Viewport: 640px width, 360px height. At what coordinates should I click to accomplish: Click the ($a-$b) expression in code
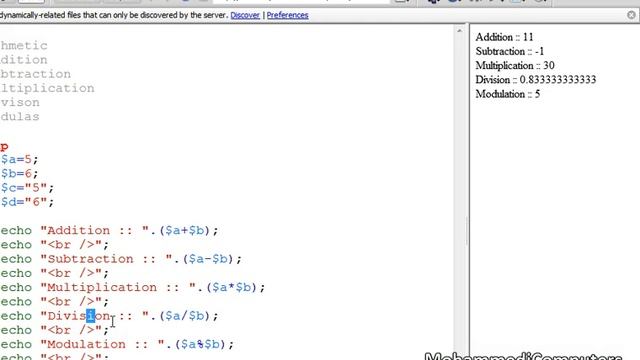208,259
